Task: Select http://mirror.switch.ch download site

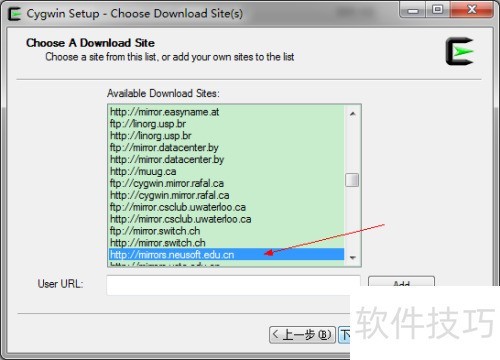Action: coord(227,243)
